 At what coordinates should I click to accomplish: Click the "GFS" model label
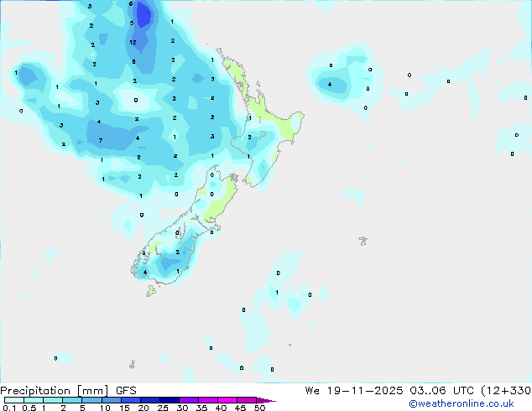[126, 391]
